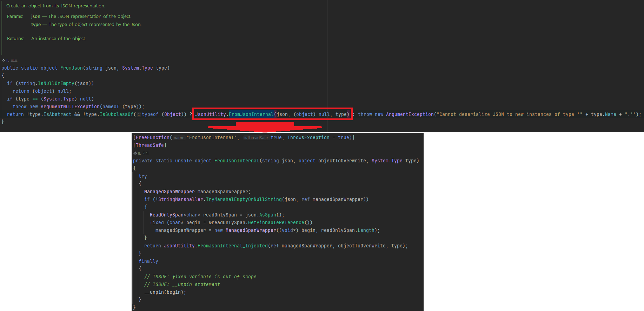
Task: Click the nameof keyword in the throw statement
Action: click(x=111, y=106)
